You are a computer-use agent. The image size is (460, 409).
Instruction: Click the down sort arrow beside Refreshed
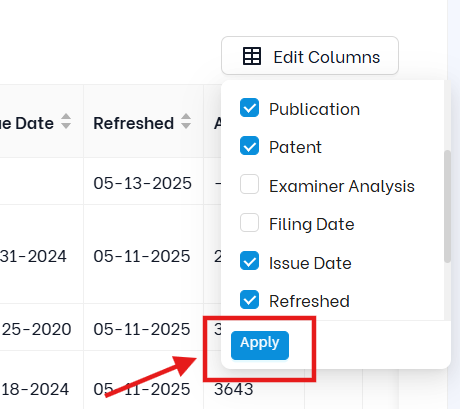point(186,126)
